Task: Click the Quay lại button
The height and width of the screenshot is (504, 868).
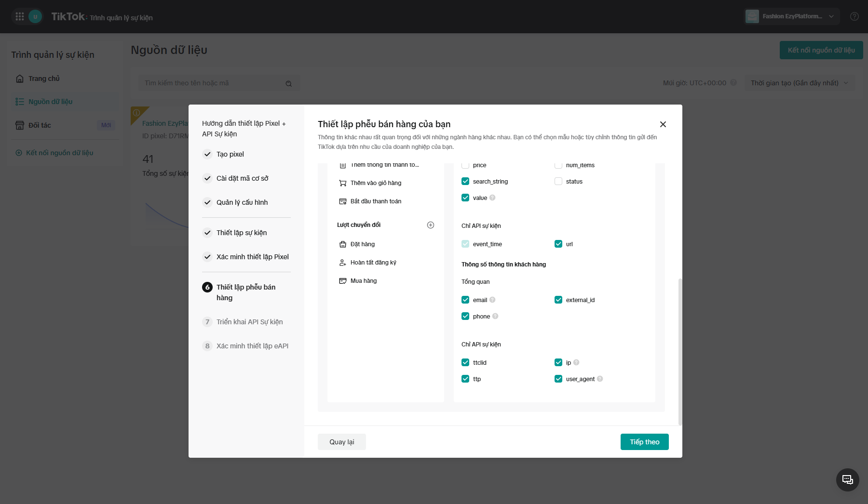Action: (x=341, y=442)
